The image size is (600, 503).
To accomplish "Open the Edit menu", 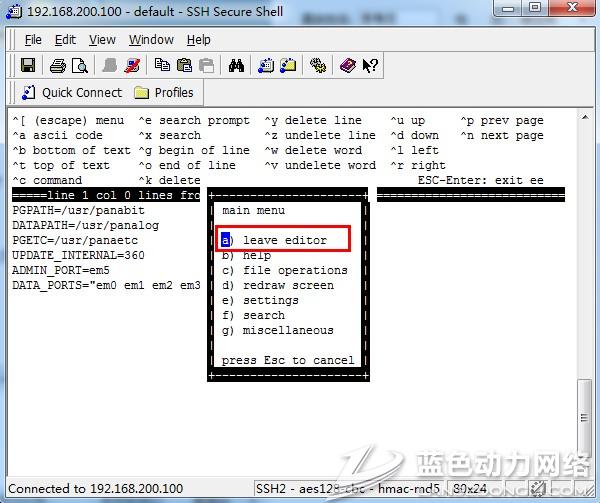I will (65, 40).
